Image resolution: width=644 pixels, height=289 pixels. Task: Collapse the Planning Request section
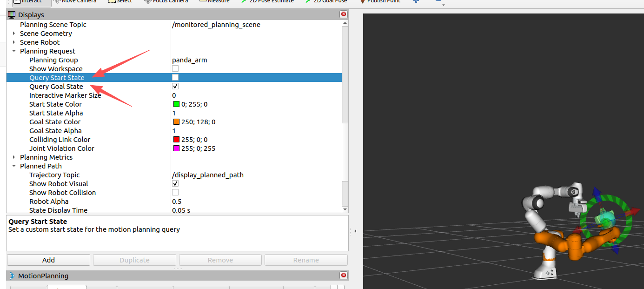(x=13, y=51)
